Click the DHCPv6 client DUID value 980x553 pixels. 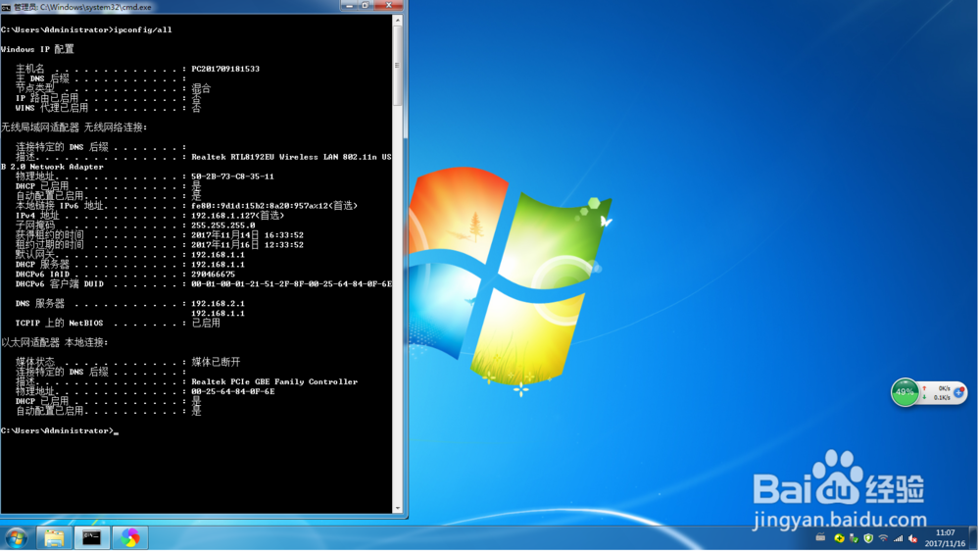tap(292, 284)
